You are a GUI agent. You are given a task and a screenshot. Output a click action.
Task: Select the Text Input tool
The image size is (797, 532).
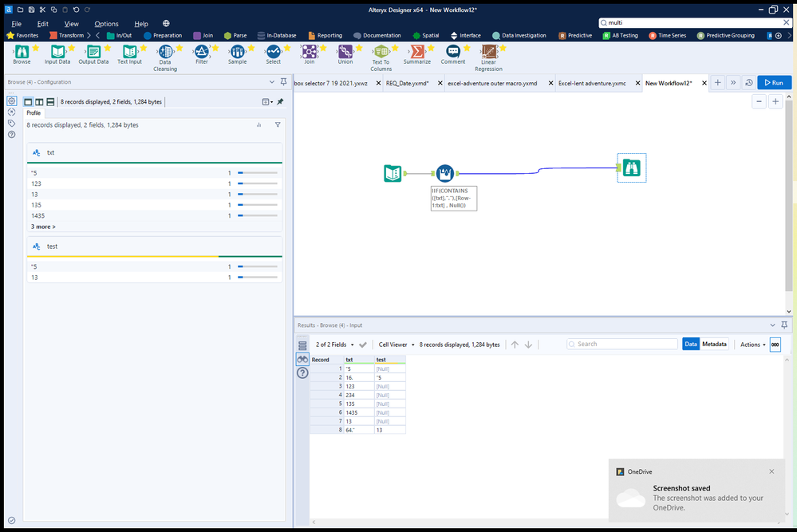pos(129,54)
